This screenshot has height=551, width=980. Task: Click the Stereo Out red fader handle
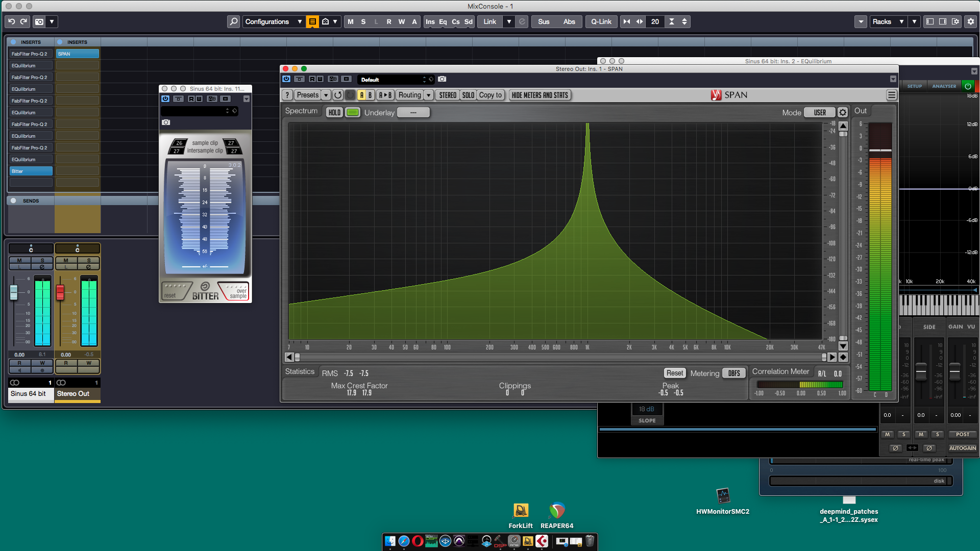pos(60,292)
